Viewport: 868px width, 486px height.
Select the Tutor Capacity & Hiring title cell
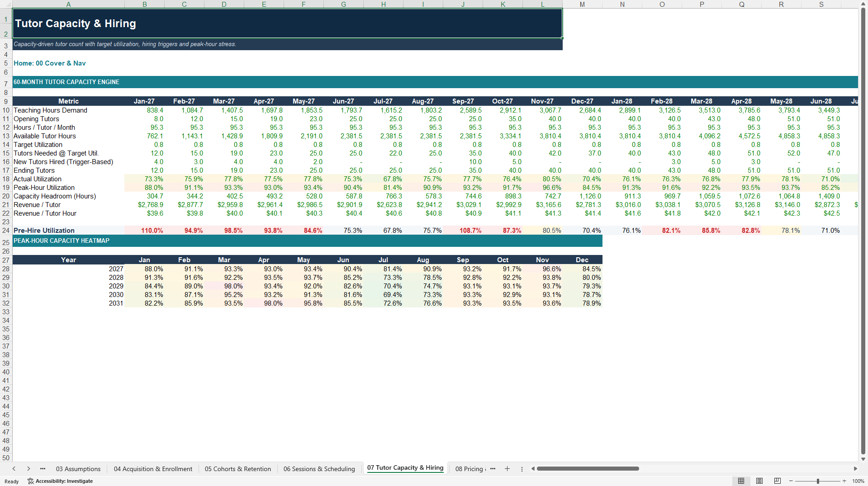coord(288,24)
